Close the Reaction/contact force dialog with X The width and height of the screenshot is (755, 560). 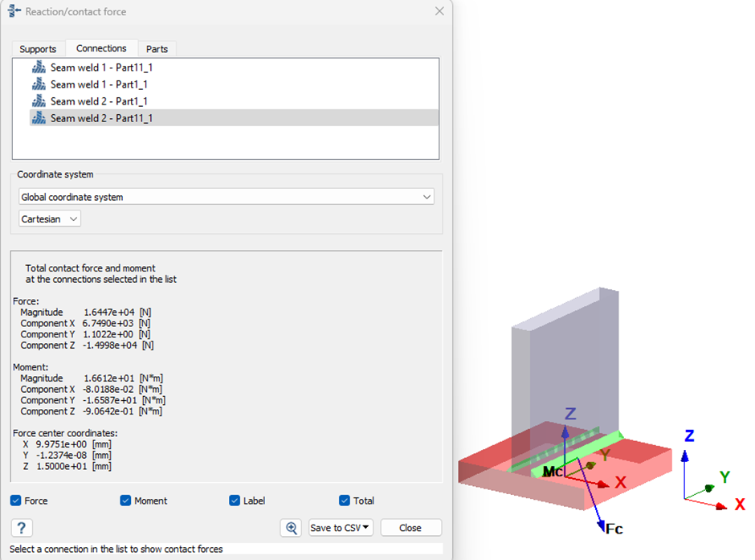click(x=439, y=11)
